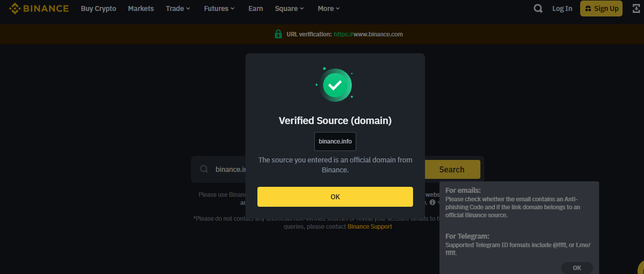Click the info icon beside the search hint
Viewport: 644px width, 274px height.
pyautogui.click(x=432, y=202)
